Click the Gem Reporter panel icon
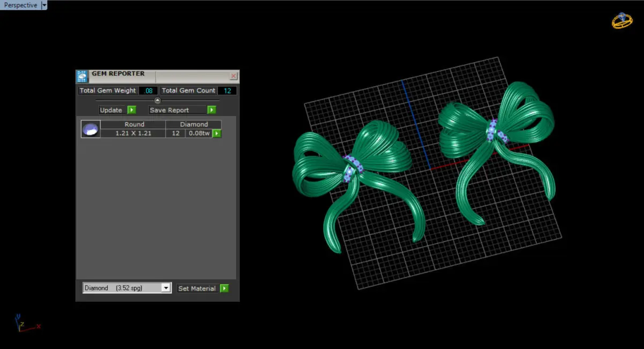 coord(82,76)
